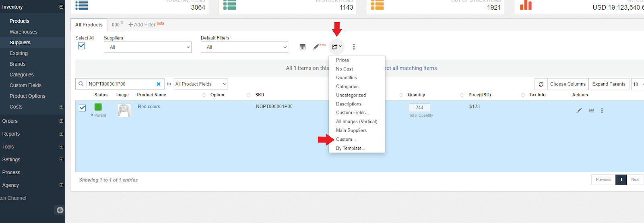Select Prices from export menu
Screen dimensions: 644x223
pyautogui.click(x=357, y=60)
